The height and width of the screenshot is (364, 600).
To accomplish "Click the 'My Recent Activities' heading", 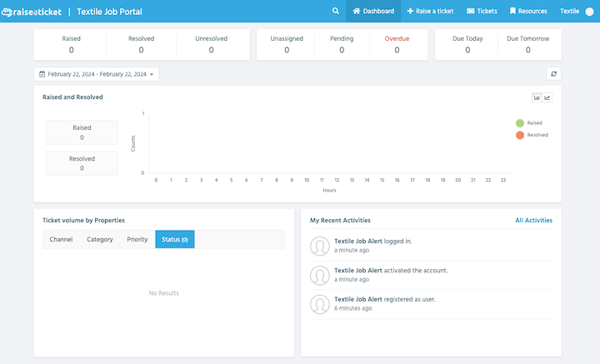I will 340,220.
